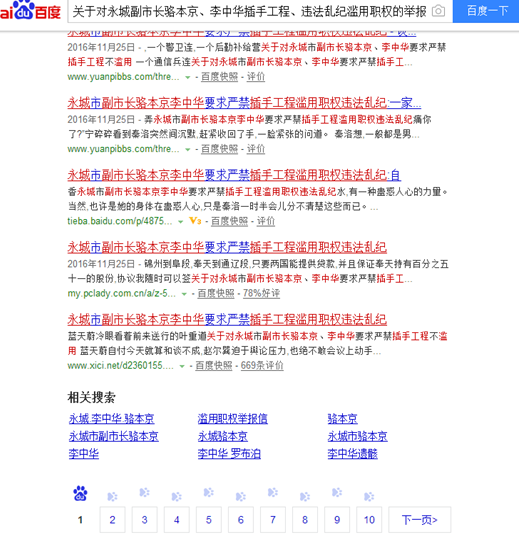Screen dimensions: 525x548
Task: Click the search query input field
Action: [x=250, y=12]
